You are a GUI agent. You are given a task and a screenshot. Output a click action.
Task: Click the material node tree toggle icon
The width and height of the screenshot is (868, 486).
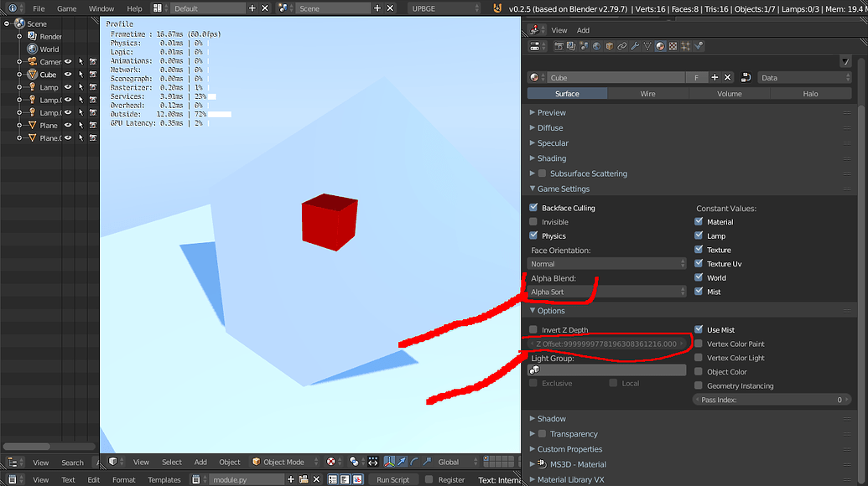[x=746, y=78]
